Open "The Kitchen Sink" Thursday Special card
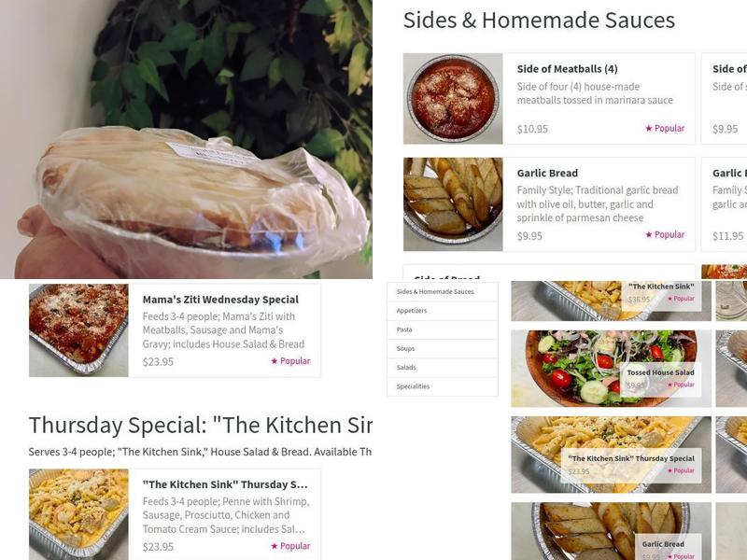Image resolution: width=747 pixels, height=560 pixels. tap(175, 514)
